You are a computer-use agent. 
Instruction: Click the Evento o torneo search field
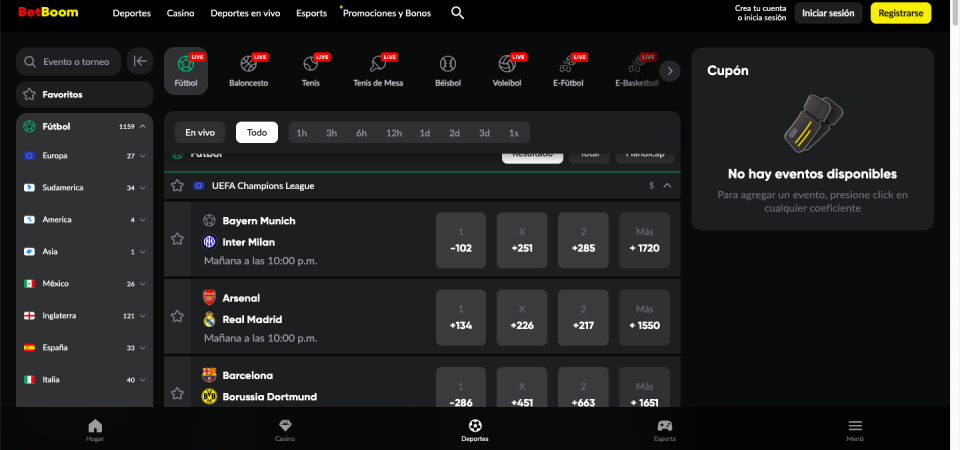[x=69, y=61]
